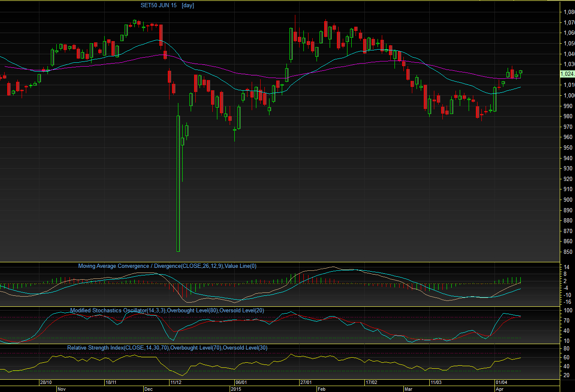The height and width of the screenshot is (392, 575).
Task: Select the Feb month label
Action: pos(322,389)
